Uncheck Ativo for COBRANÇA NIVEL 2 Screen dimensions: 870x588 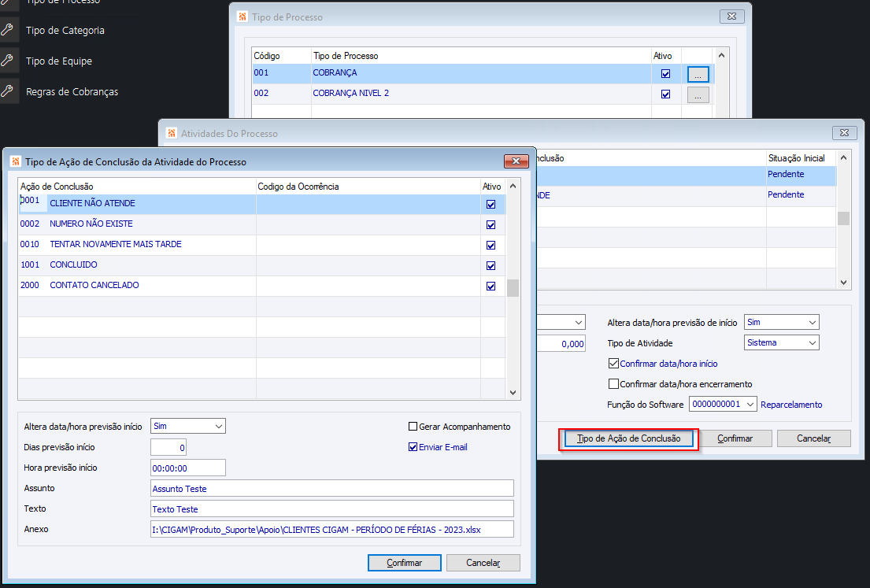666,94
